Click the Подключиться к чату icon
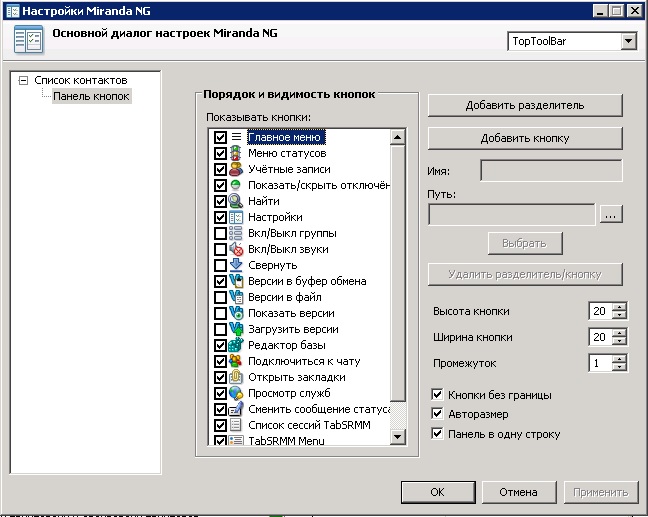This screenshot has width=648, height=517. [236, 361]
